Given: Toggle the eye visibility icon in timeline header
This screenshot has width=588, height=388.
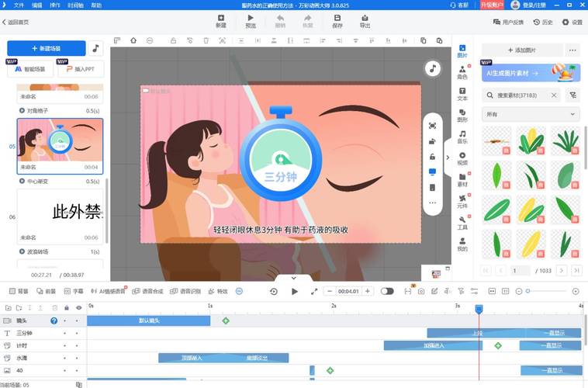Looking at the screenshot, I should click(78, 307).
